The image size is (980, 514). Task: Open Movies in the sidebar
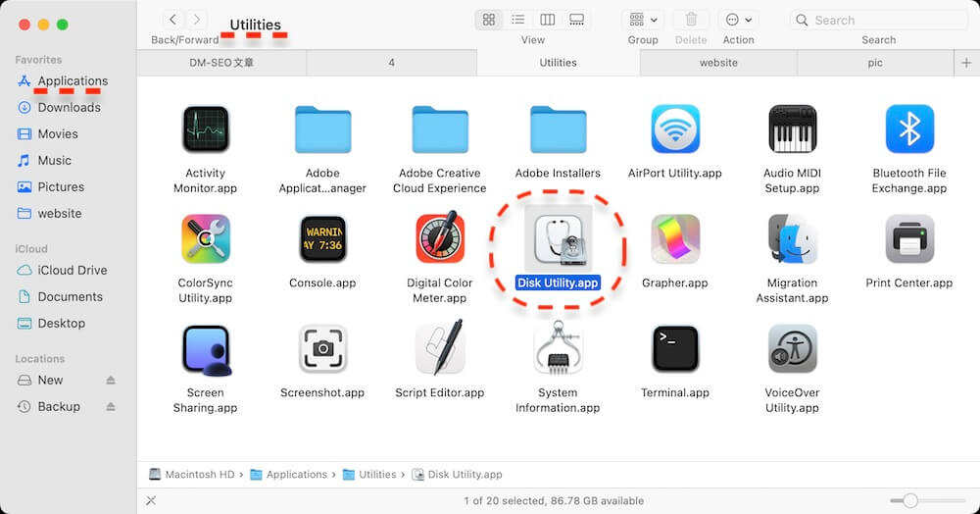[48, 133]
